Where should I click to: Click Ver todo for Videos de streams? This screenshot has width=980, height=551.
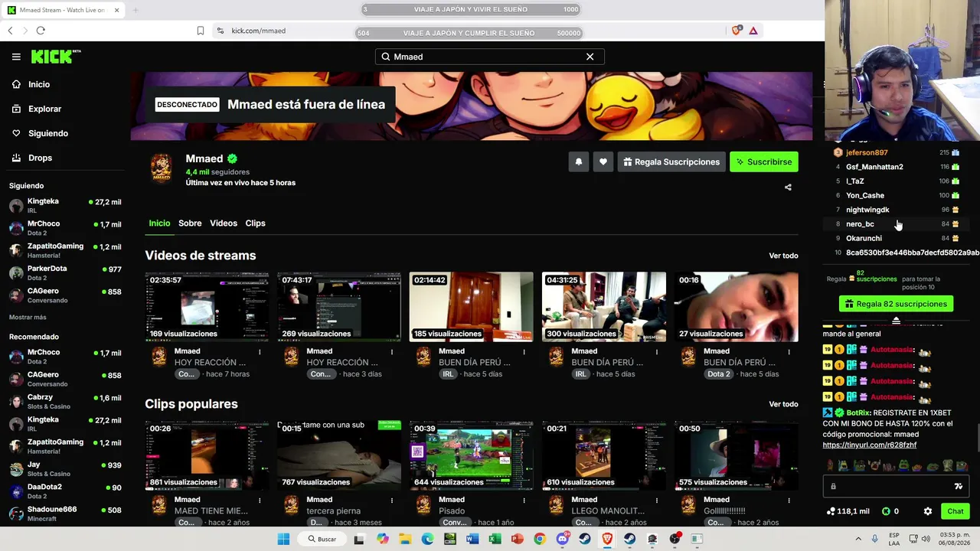[x=783, y=256]
